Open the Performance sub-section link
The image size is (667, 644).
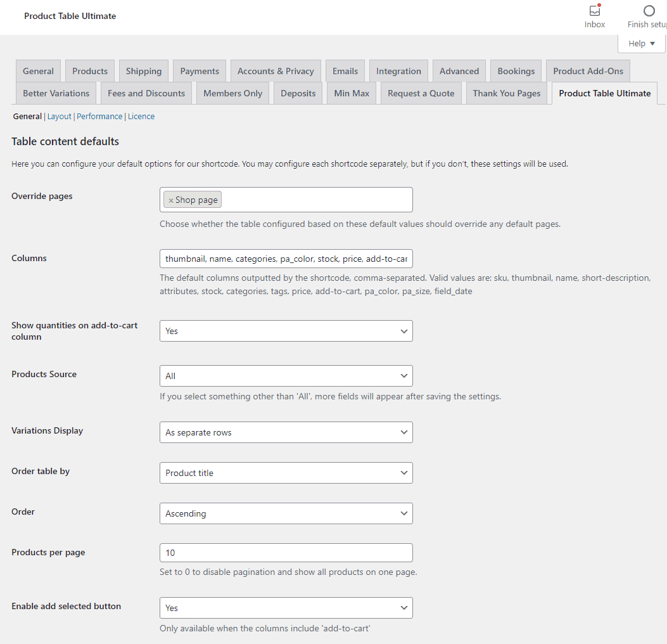click(99, 116)
